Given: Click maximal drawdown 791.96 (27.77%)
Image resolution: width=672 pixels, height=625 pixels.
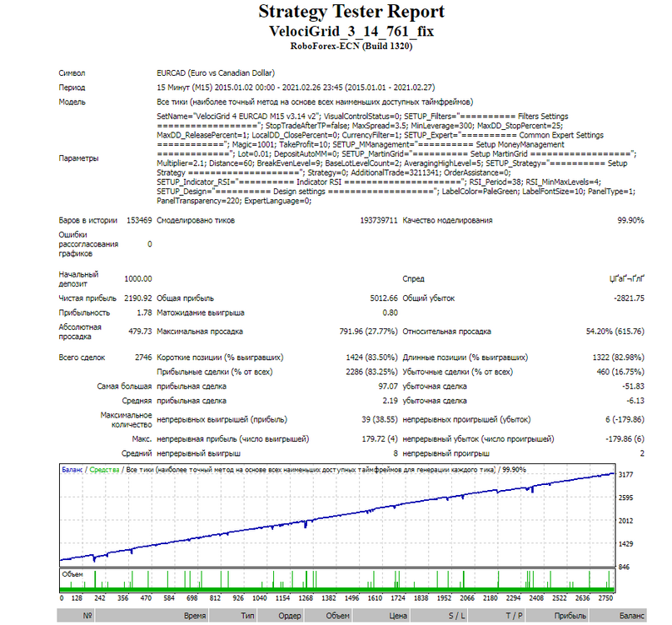Looking at the screenshot, I should (x=369, y=332).
